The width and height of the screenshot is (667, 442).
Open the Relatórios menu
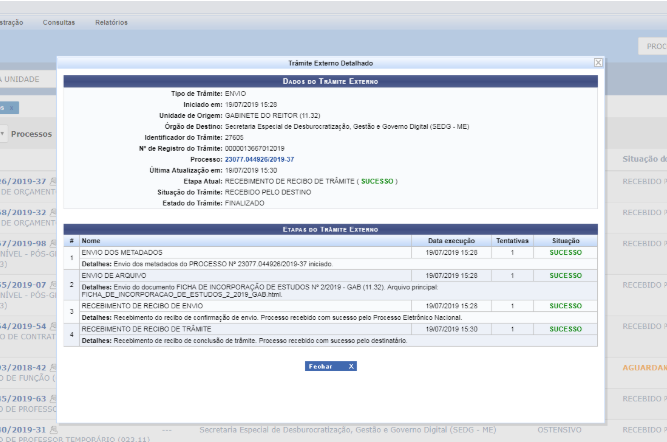(110, 21)
